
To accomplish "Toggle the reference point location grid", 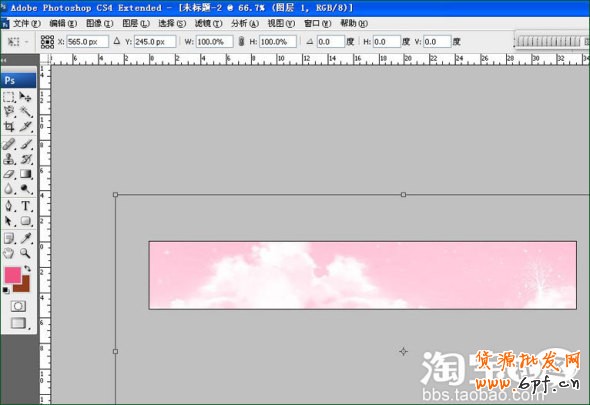I will coord(47,42).
